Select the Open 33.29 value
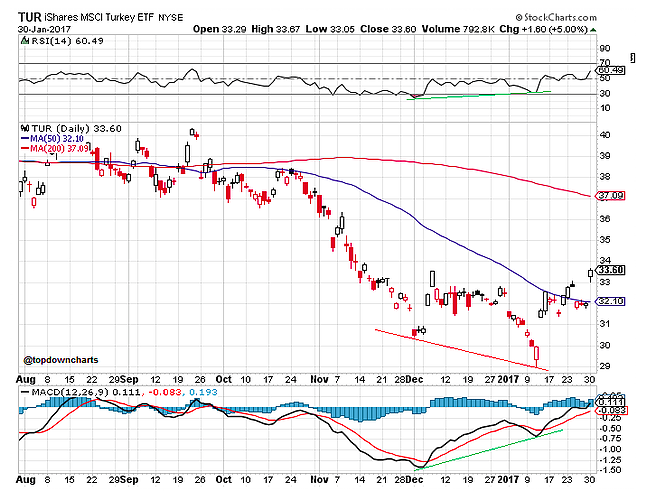Image resolution: width=652 pixels, height=498 pixels. (x=220, y=29)
